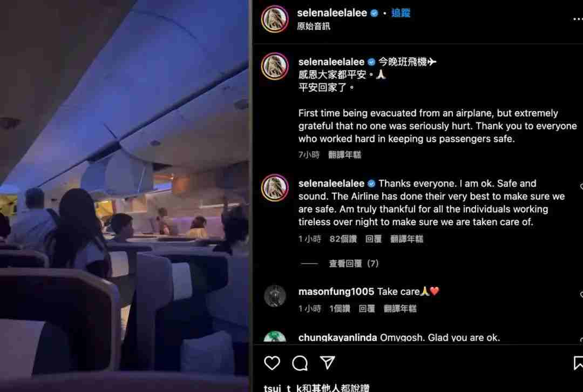Image resolution: width=583 pixels, height=392 pixels.
Task: Open the comment bubble icon
Action: (300, 363)
